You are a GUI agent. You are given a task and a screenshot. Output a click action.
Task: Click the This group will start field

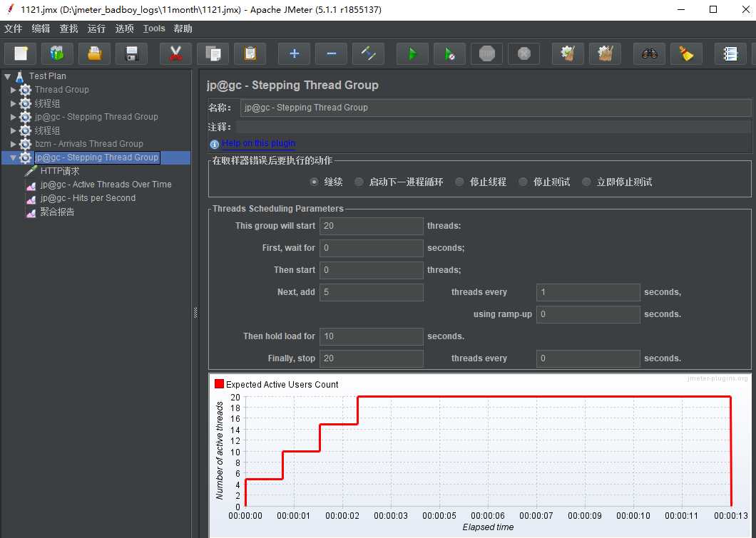tap(372, 226)
